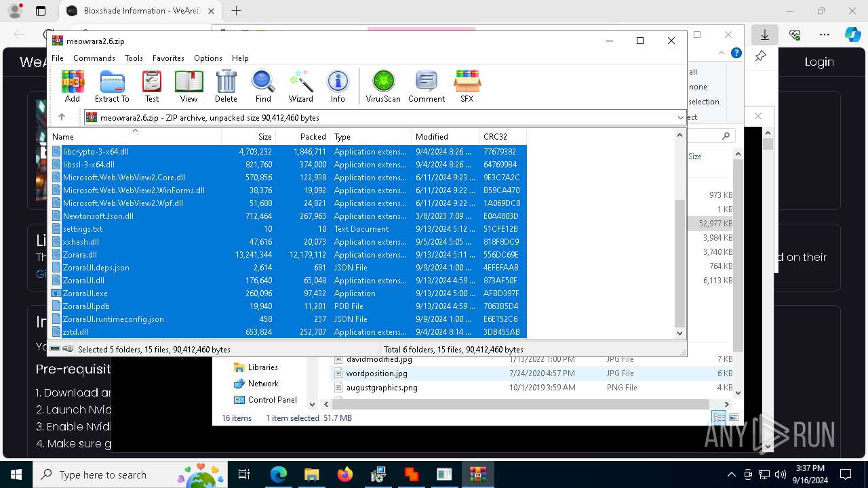Open a new browser tab

[x=237, y=11]
